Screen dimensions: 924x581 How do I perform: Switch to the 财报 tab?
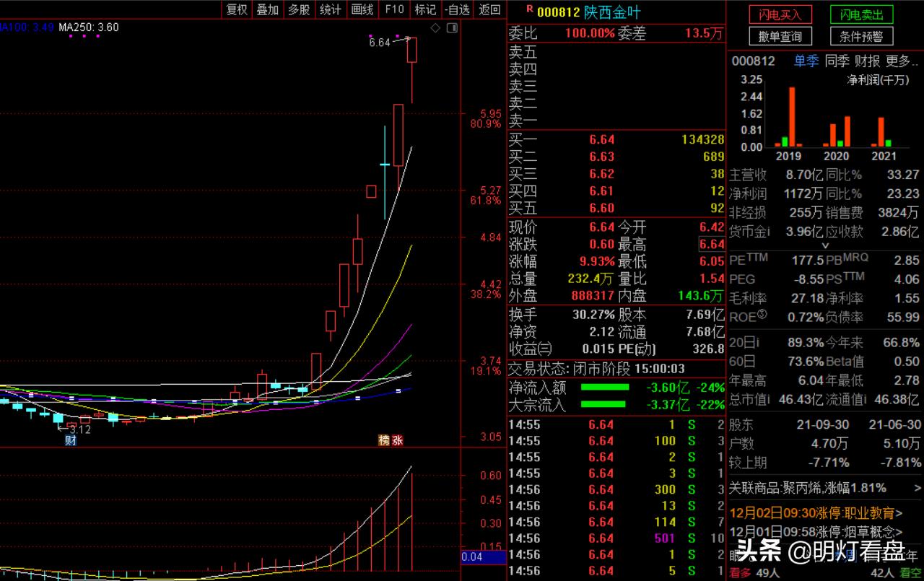[x=867, y=61]
